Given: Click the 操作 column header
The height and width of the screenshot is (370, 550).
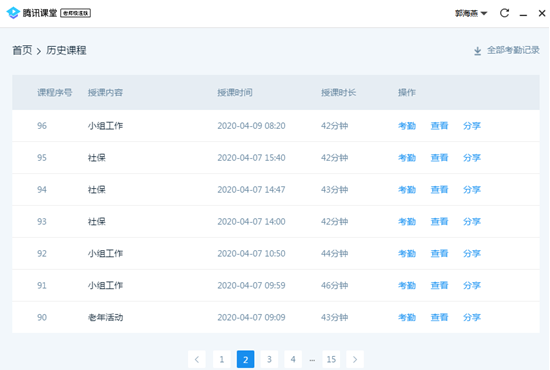Looking at the screenshot, I should pos(407,93).
